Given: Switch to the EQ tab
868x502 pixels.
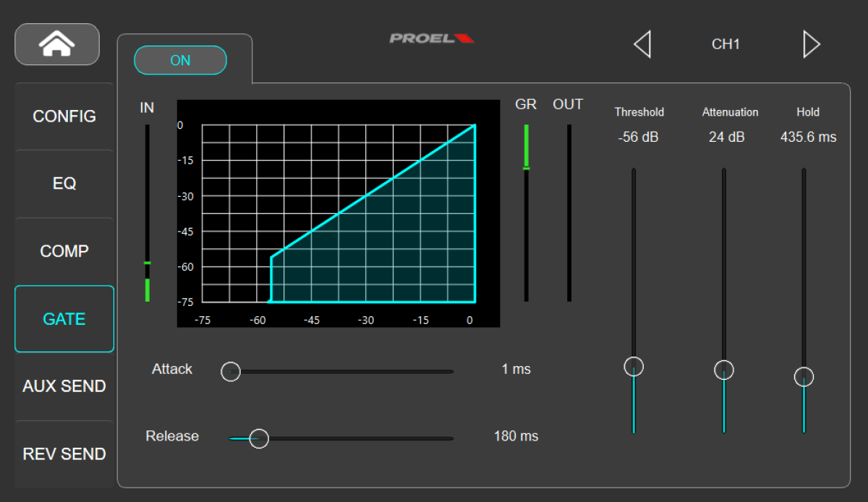Looking at the screenshot, I should (64, 184).
